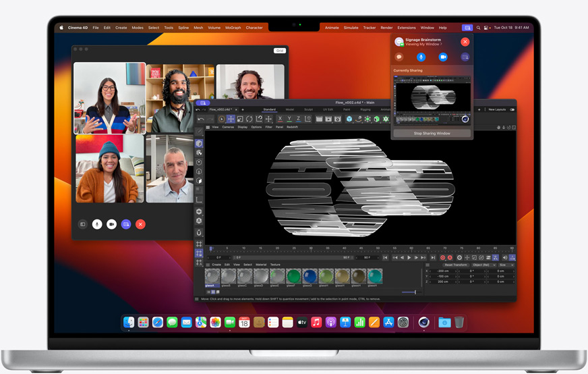Switch to the UV Edit layout tab
Viewport: 588px width, 374px height.
tap(328, 109)
